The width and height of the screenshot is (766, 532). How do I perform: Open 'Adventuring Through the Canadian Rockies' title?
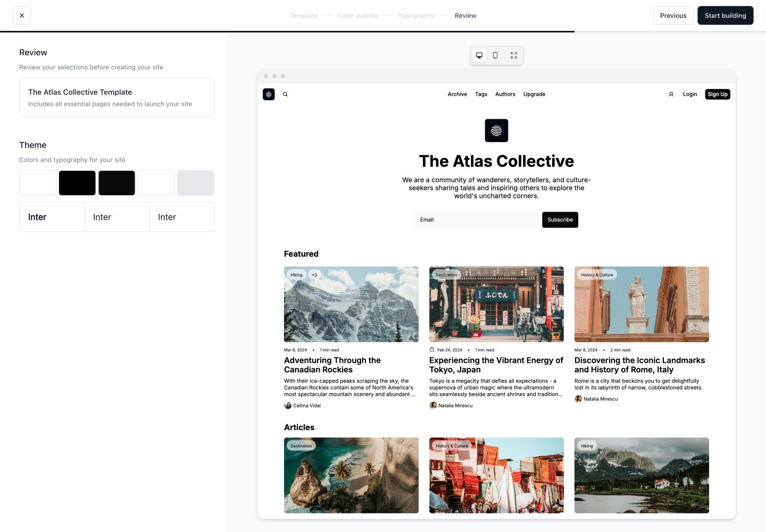(332, 365)
